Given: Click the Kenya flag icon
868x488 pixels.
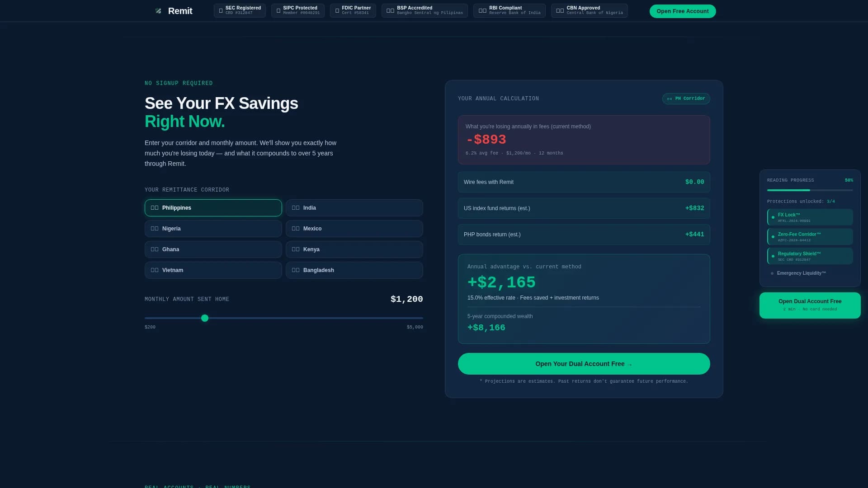Looking at the screenshot, I should click(296, 249).
